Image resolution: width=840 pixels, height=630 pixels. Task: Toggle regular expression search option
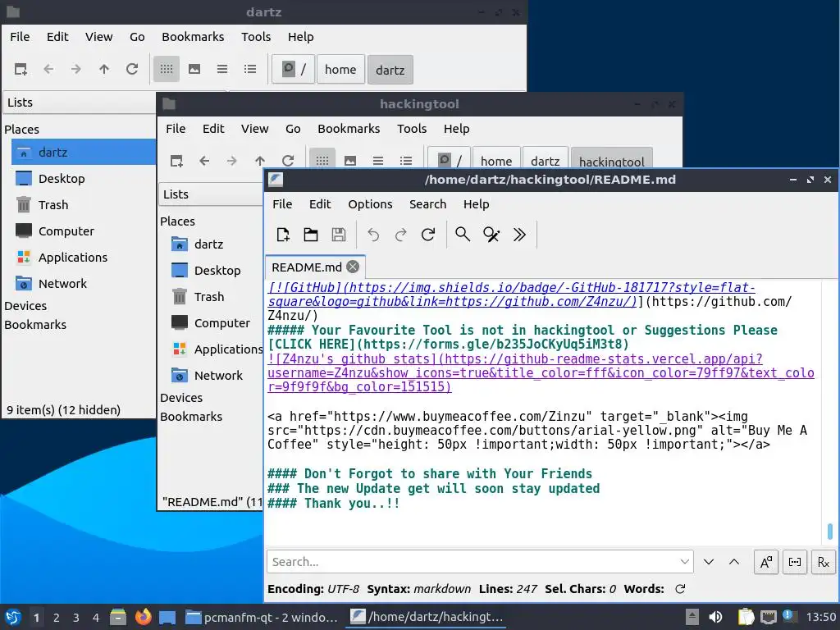[x=824, y=562]
